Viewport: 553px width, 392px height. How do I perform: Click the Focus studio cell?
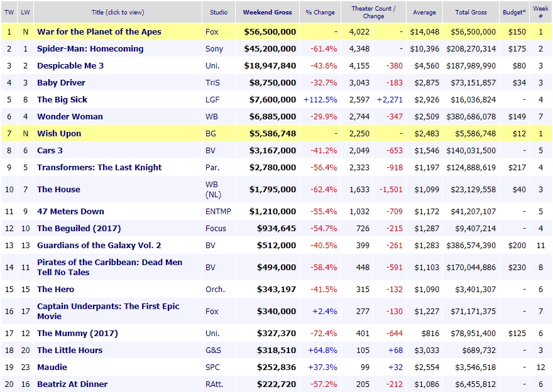(216, 228)
